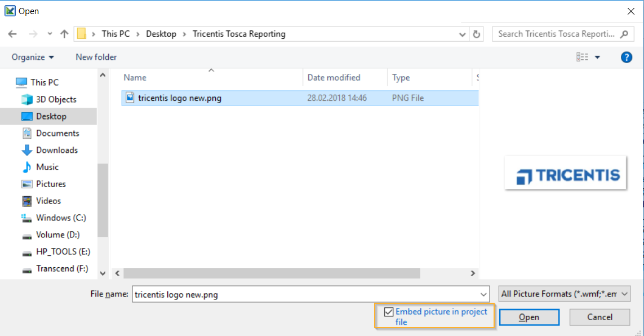Open 3D Objects in navigation pane
The height and width of the screenshot is (336, 644).
click(56, 99)
